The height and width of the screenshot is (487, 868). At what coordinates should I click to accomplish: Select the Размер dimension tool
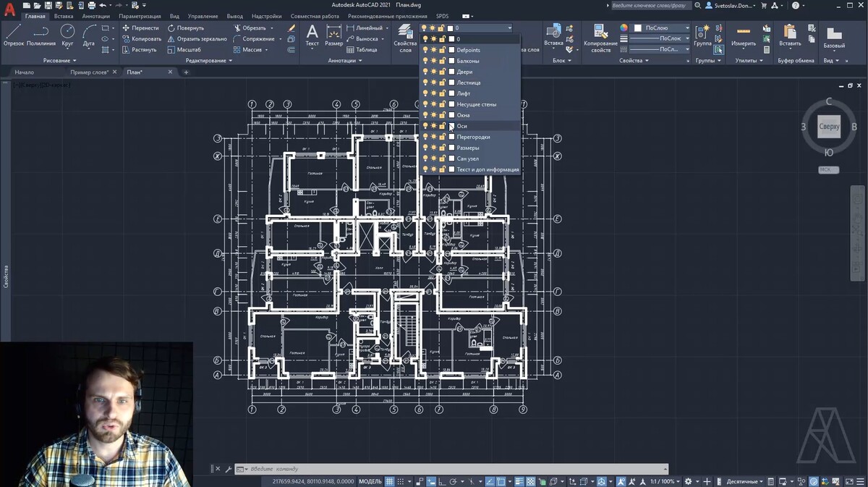point(334,35)
